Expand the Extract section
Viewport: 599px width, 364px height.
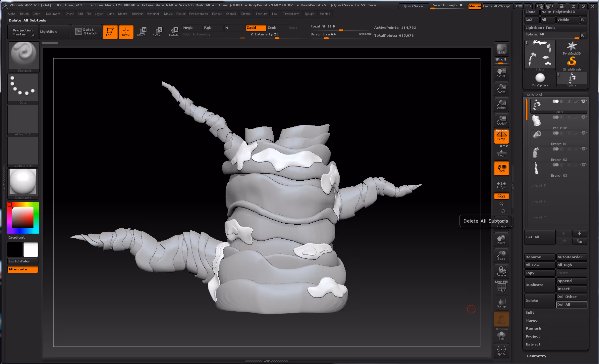click(x=533, y=344)
